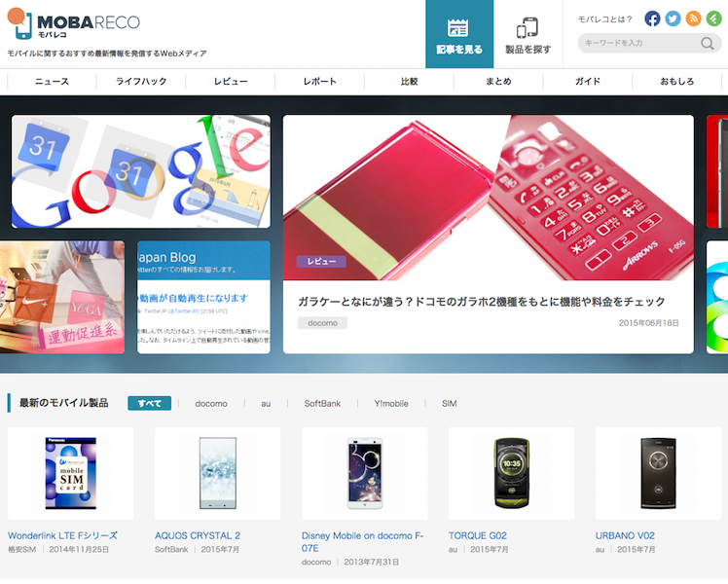
Task: Select the ライフハック menu item
Action: click(141, 81)
